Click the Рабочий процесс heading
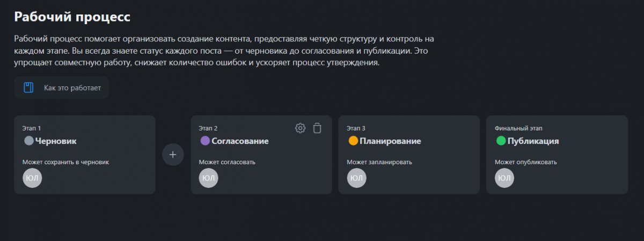644x241 pixels. pos(72,17)
